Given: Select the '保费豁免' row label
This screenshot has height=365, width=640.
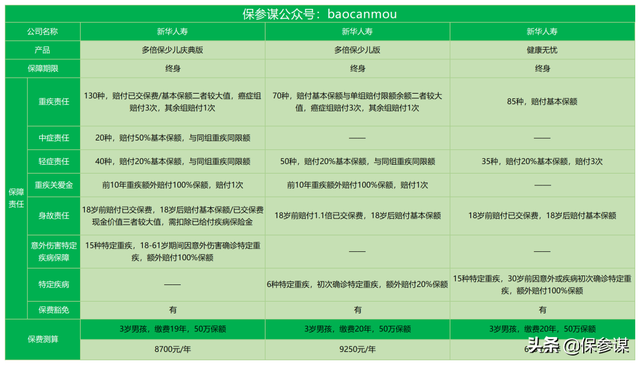Looking at the screenshot, I should pos(53,310).
